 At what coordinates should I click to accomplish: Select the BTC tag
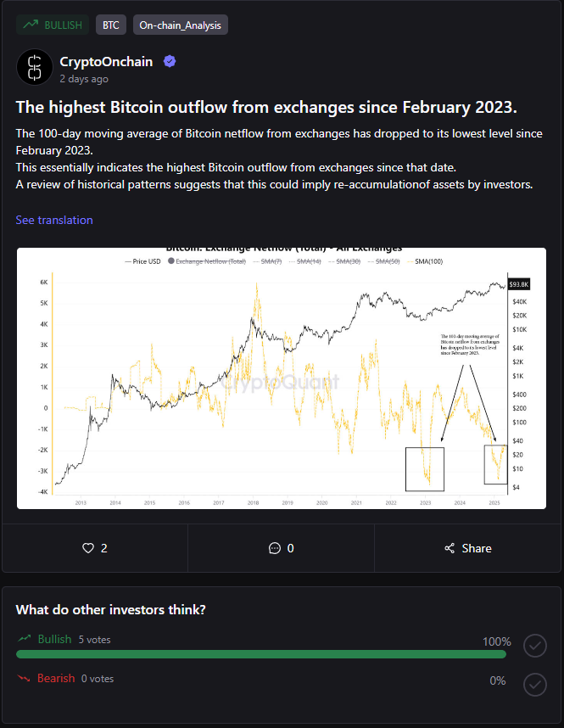tap(111, 25)
